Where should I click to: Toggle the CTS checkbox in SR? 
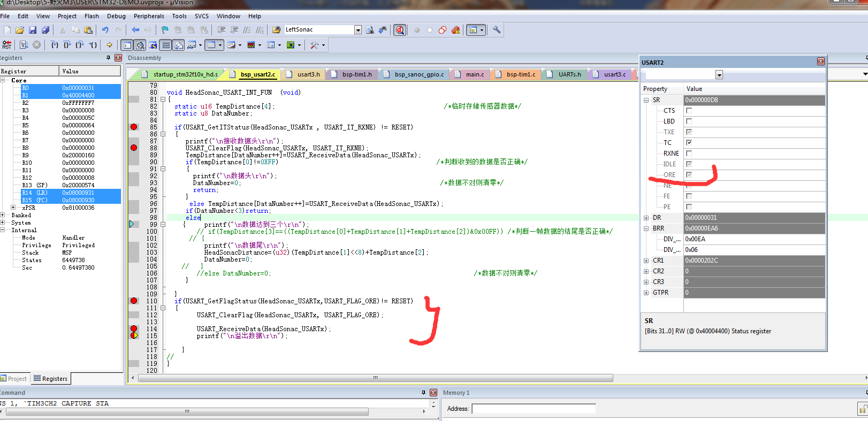click(x=689, y=111)
